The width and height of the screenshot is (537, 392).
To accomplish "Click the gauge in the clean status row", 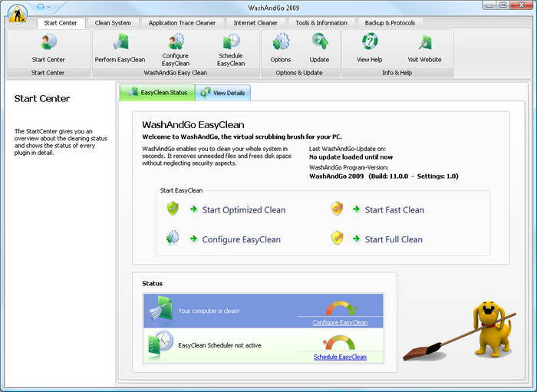I will [341, 308].
